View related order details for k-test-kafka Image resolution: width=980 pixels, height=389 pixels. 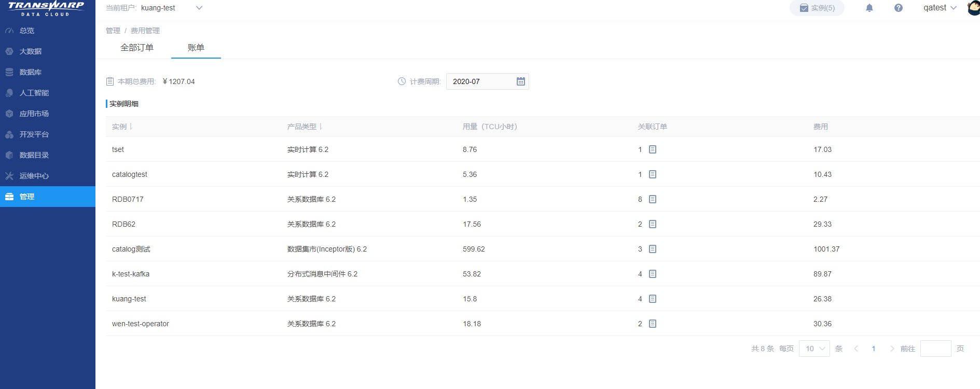pos(653,274)
